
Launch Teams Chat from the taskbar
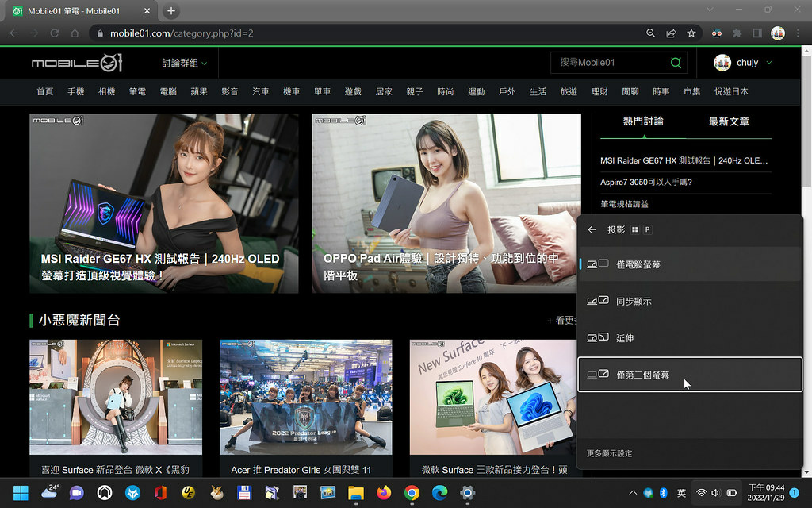[77, 492]
